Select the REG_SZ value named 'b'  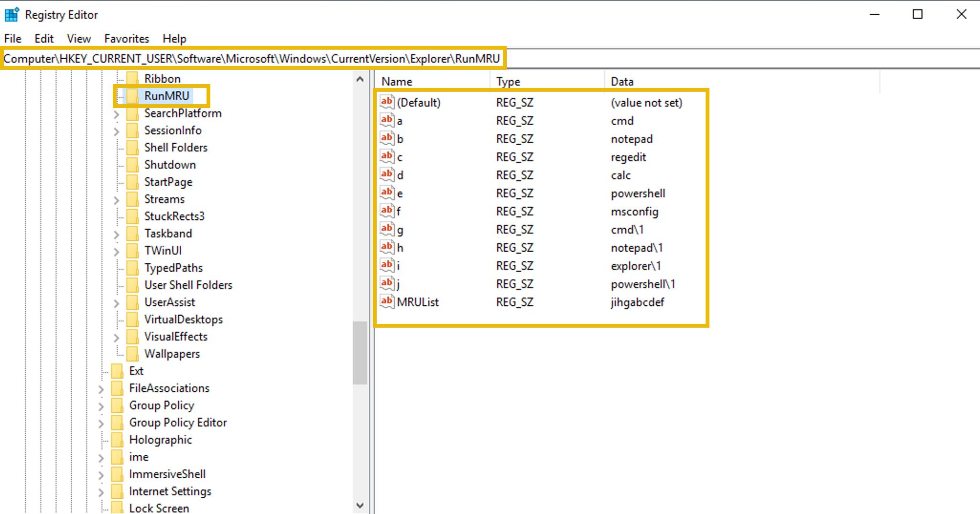(400, 139)
